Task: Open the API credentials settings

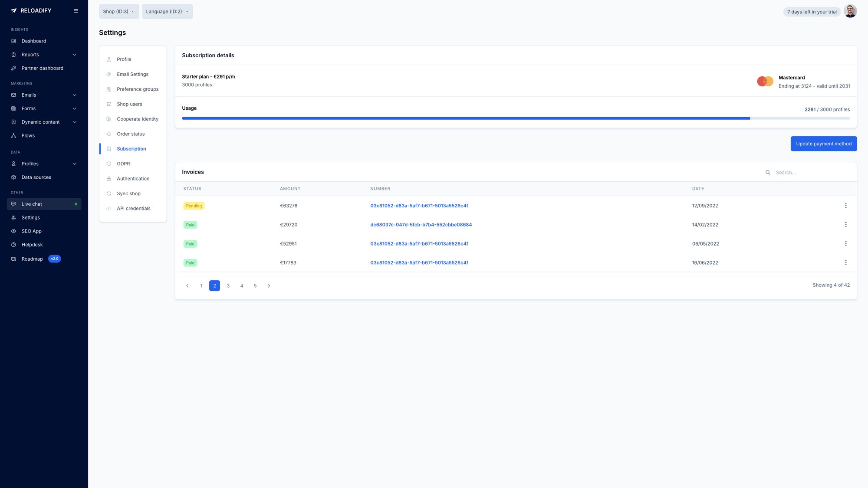Action: coord(133,208)
